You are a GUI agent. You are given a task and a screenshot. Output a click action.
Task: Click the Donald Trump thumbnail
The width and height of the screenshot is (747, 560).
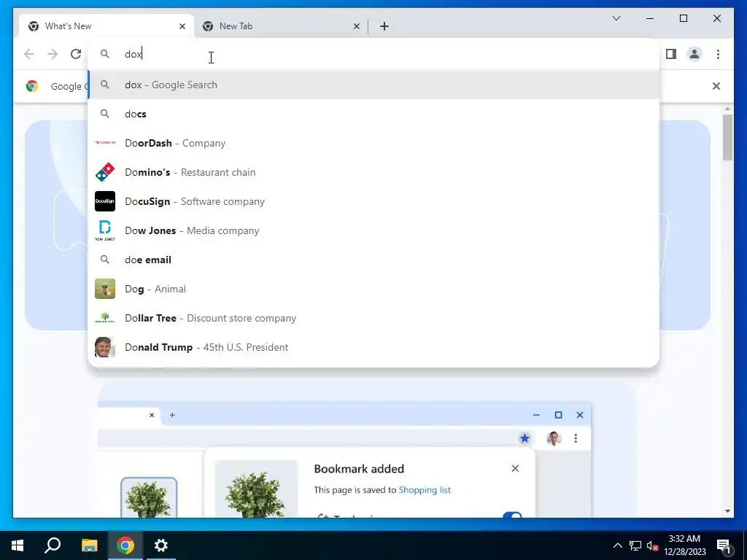[x=105, y=347]
